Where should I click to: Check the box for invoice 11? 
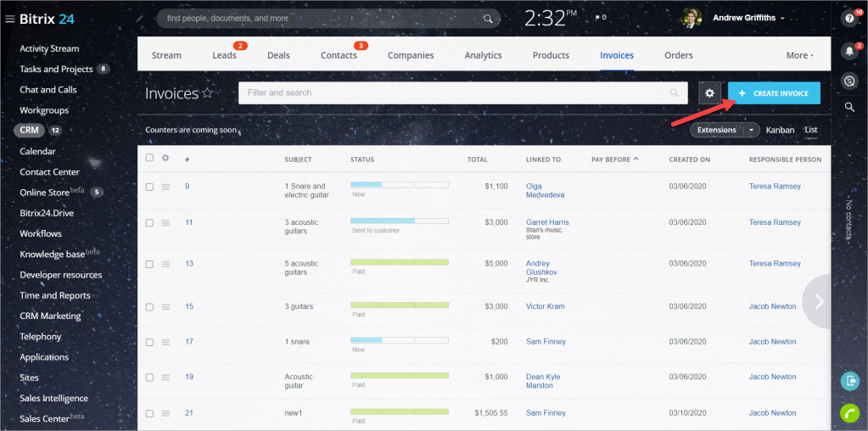149,222
